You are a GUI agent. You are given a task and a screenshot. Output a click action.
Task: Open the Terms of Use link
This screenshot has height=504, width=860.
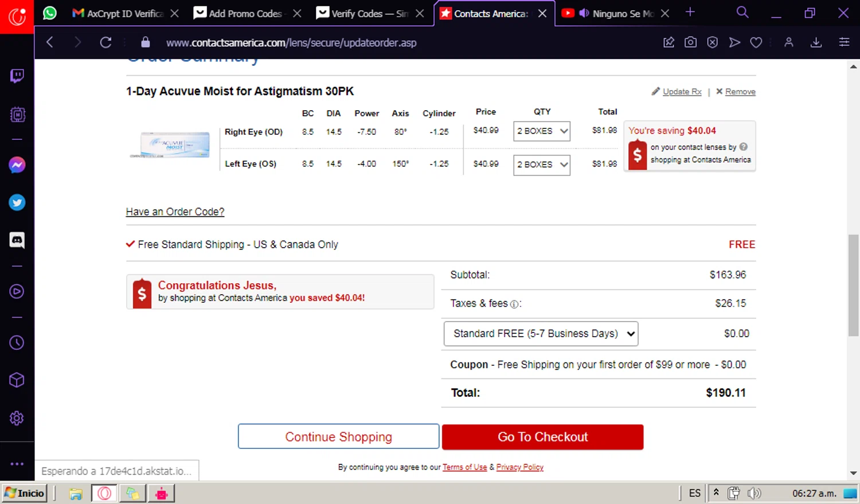[464, 467]
